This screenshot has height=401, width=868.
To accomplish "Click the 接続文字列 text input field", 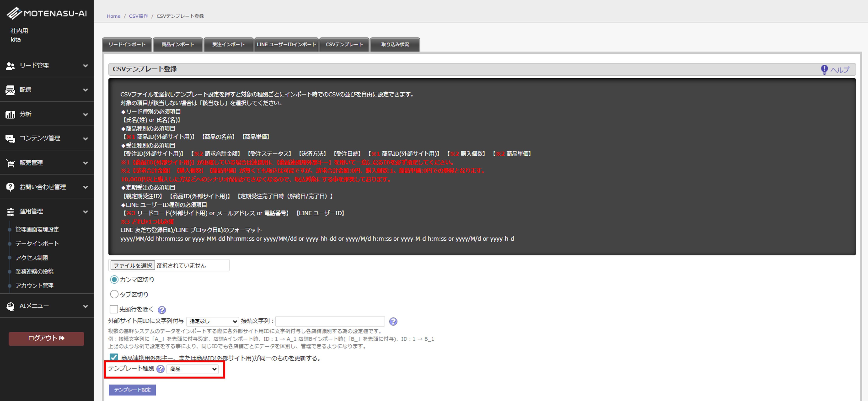I will coord(330,321).
